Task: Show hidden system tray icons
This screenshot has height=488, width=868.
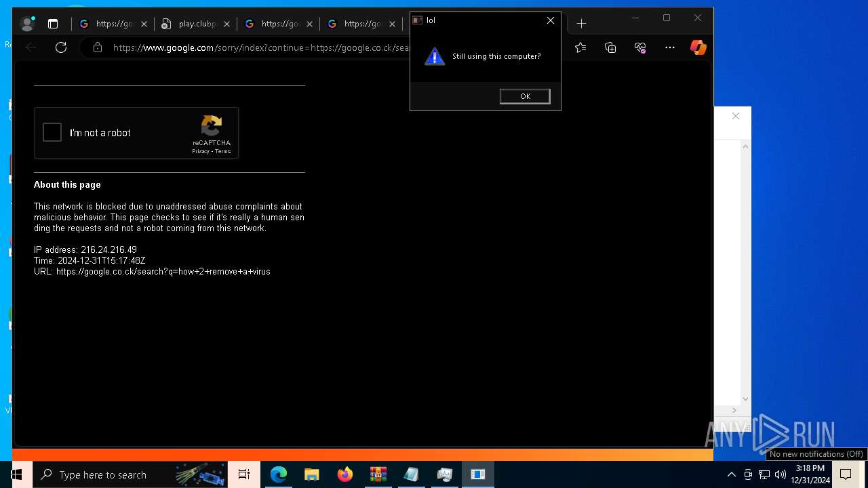Action: click(x=732, y=474)
